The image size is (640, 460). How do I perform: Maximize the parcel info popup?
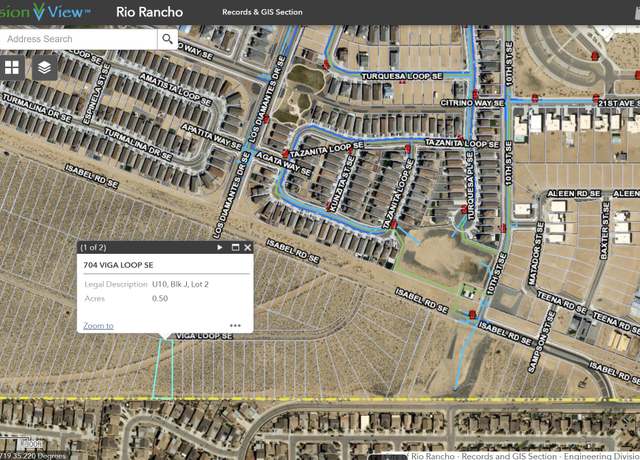coord(235,247)
